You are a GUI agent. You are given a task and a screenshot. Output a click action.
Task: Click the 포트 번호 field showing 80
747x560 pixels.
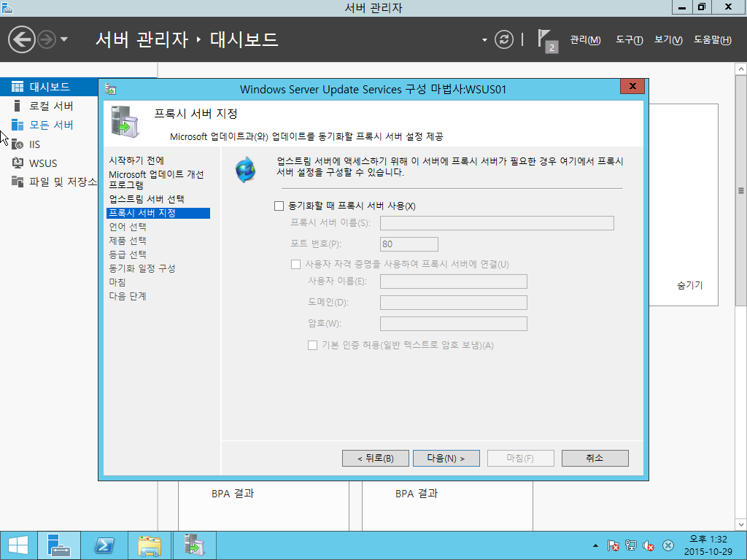(409, 244)
